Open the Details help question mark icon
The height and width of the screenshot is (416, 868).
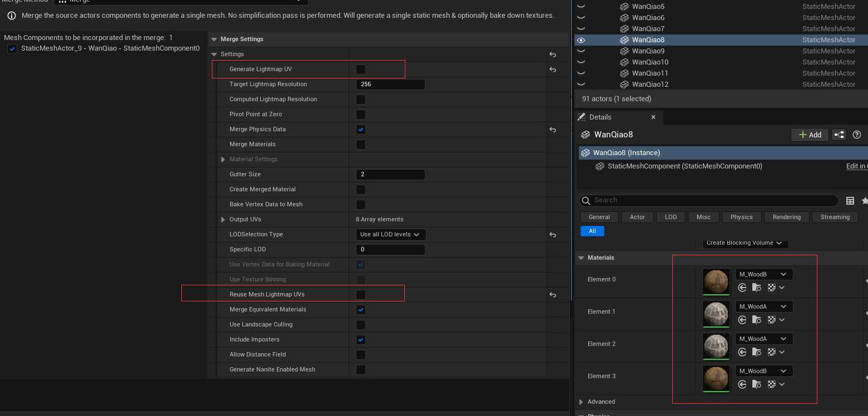coord(856,135)
